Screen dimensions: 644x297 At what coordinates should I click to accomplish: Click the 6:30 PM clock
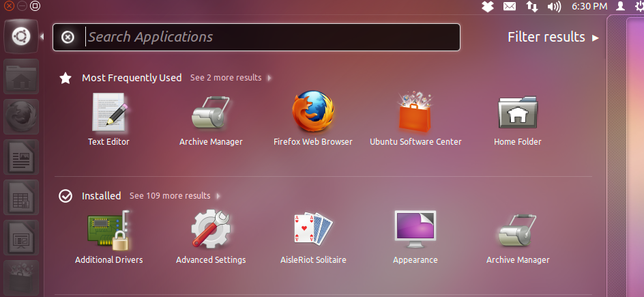(x=589, y=6)
